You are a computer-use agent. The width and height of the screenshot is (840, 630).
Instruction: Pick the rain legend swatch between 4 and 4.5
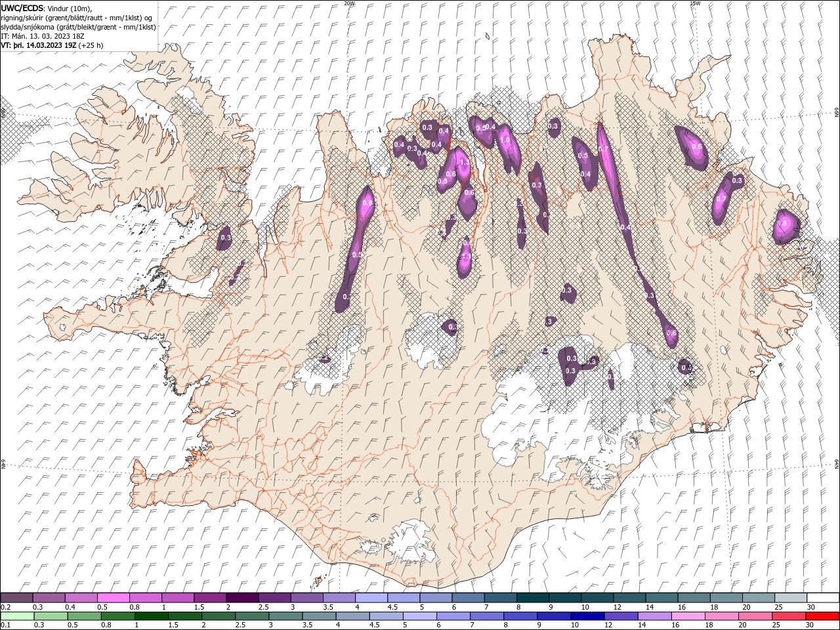click(352, 616)
